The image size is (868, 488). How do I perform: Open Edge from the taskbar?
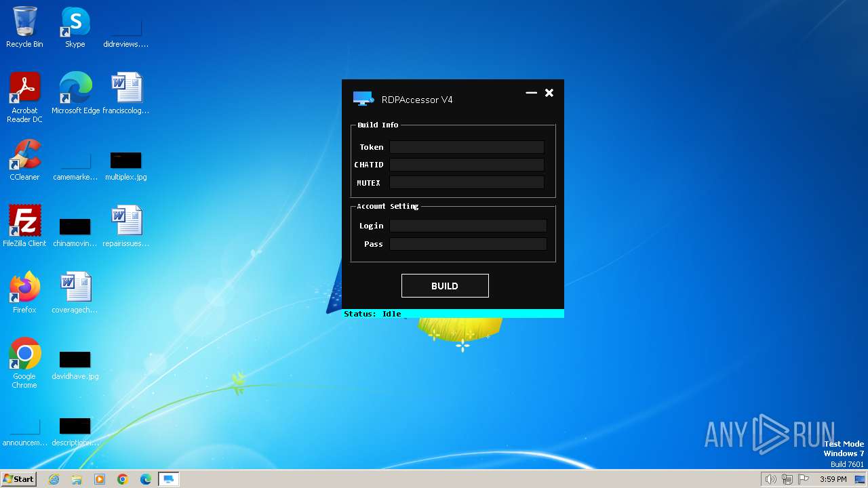coord(146,479)
